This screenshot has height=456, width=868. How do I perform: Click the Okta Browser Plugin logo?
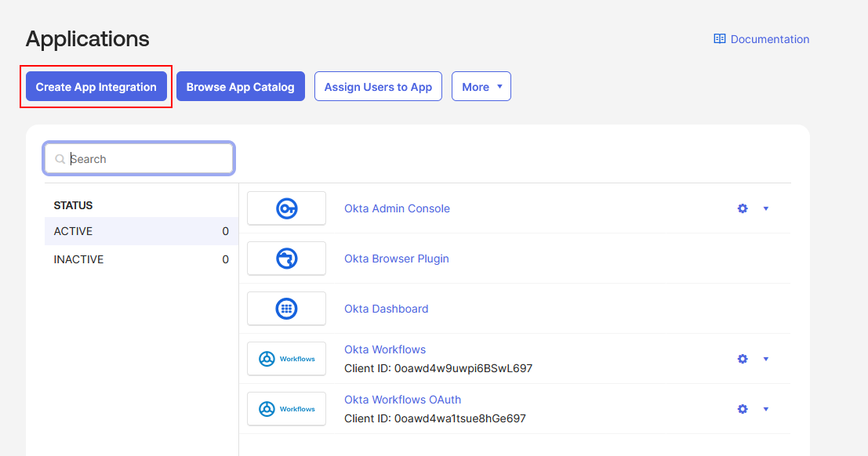(x=286, y=259)
